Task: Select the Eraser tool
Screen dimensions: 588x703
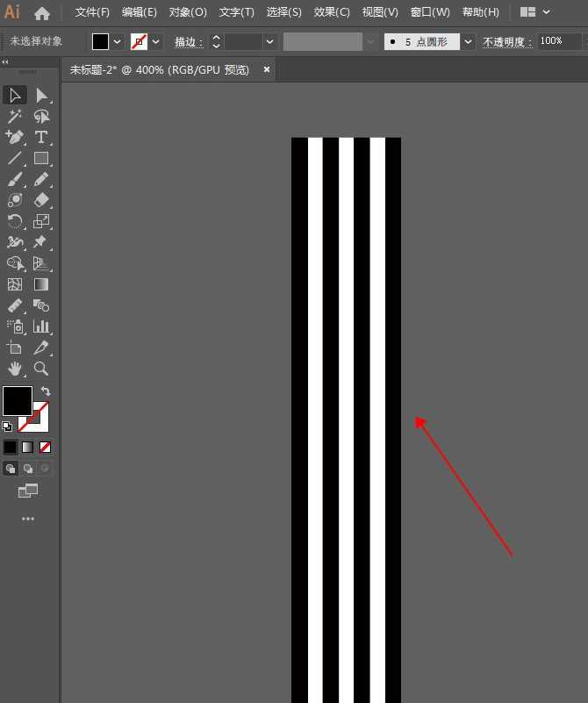Action: (x=41, y=200)
